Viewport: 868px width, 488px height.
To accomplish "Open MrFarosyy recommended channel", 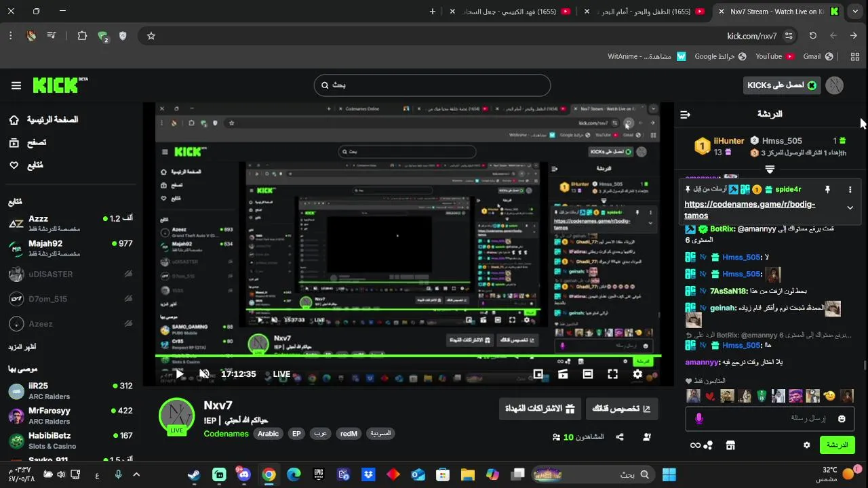I will [x=71, y=415].
